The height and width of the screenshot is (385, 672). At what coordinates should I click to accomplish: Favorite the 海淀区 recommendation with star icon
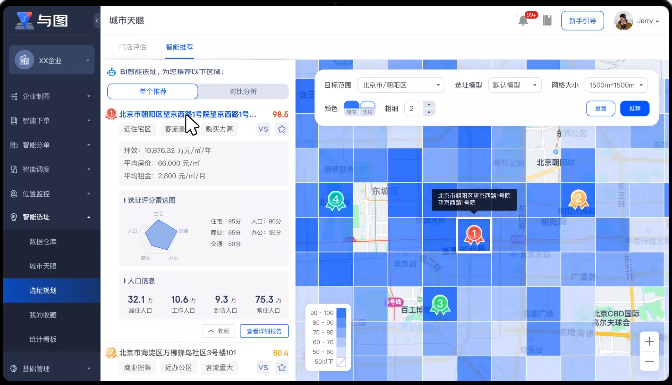coord(282,367)
